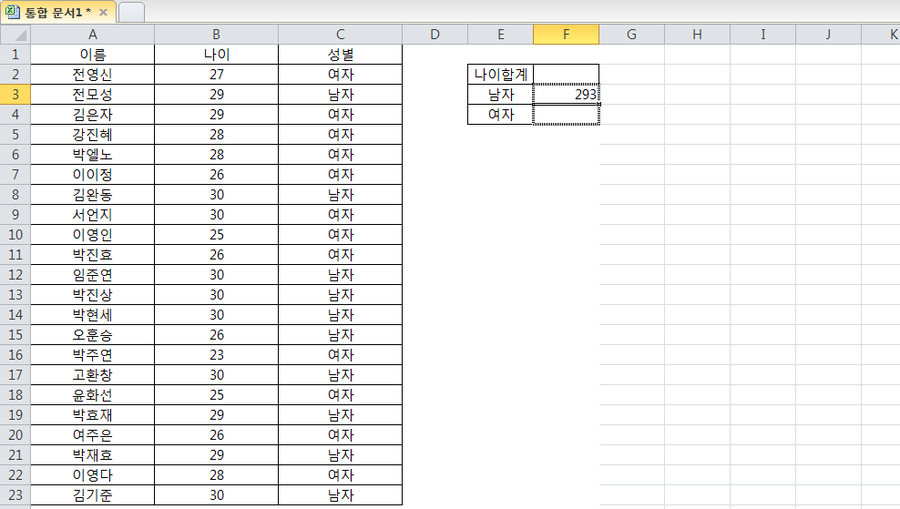The image size is (900, 509).
Task: Select cell with name 이영다
Action: pos(92,475)
